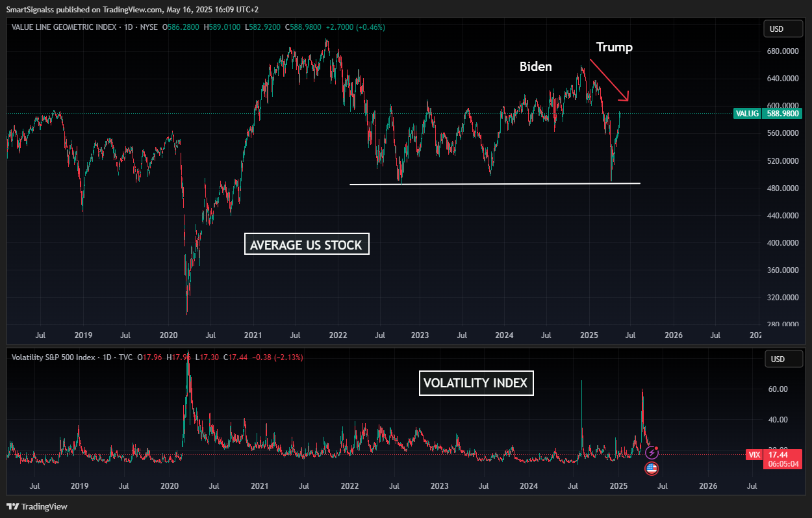Select the white horizontal support trend line
This screenshot has width=812, height=518.
coord(495,184)
